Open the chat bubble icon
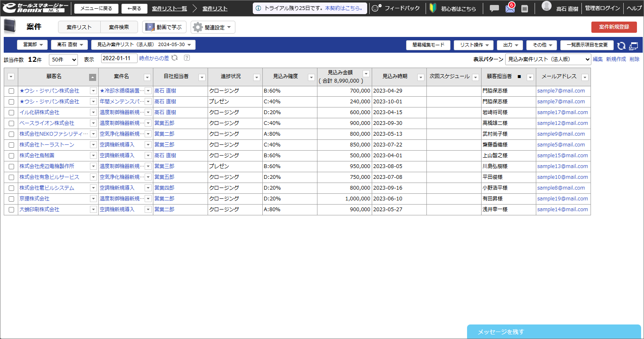The height and width of the screenshot is (339, 644). (x=494, y=8)
